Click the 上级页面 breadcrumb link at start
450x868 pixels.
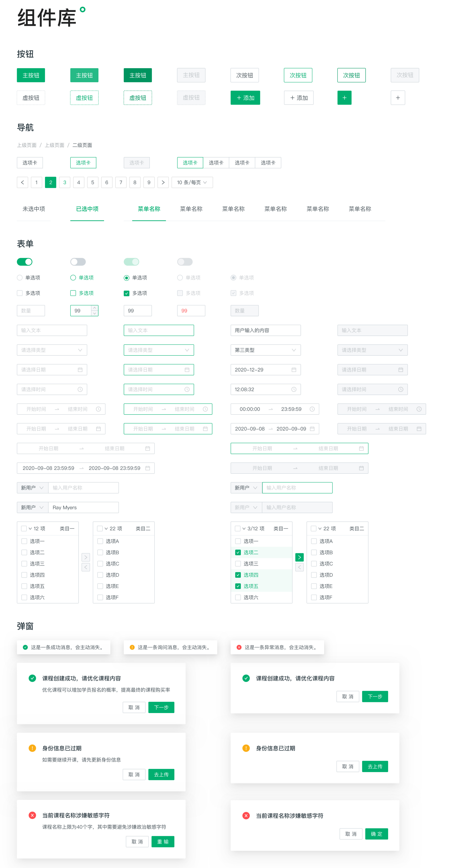(27, 145)
